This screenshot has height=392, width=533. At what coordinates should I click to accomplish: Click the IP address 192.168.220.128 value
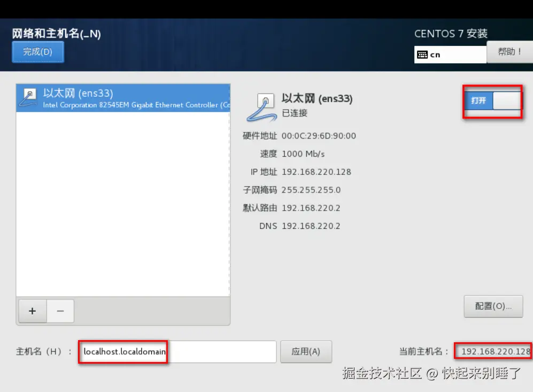pos(316,172)
